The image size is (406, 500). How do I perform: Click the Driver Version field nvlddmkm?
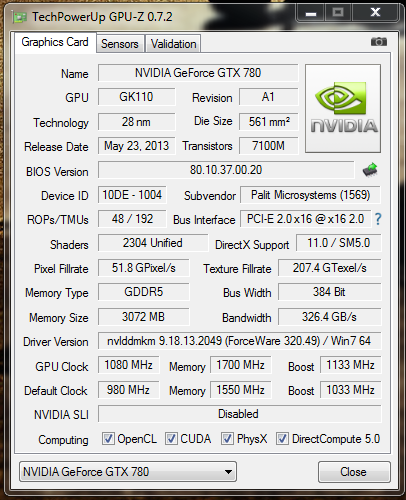point(239,341)
